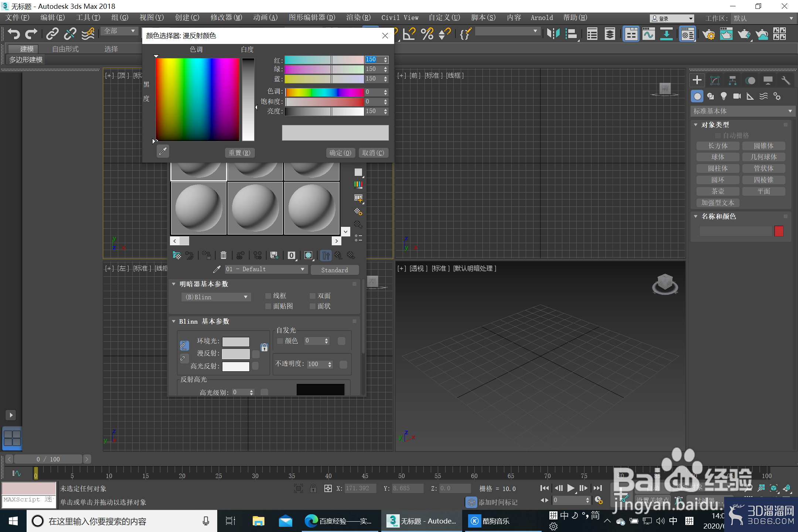Image resolution: width=798 pixels, height=532 pixels.
Task: Click the Undo arrow in main toolbar
Action: (14, 34)
